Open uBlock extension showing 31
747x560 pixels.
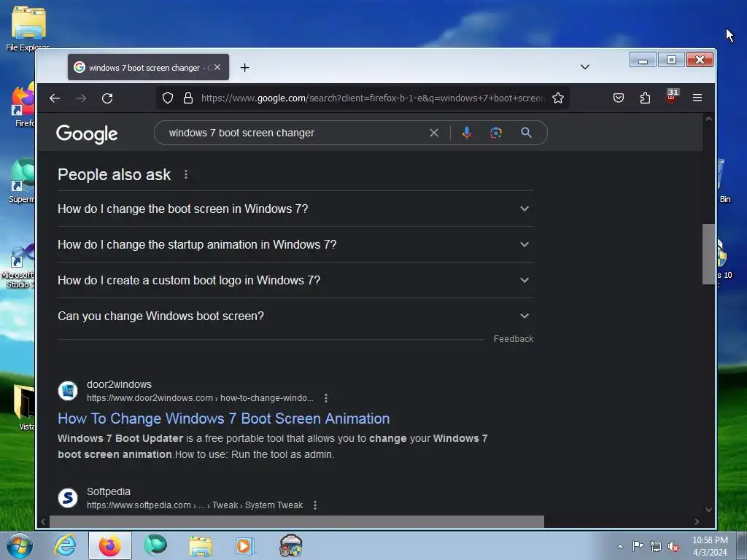672,97
